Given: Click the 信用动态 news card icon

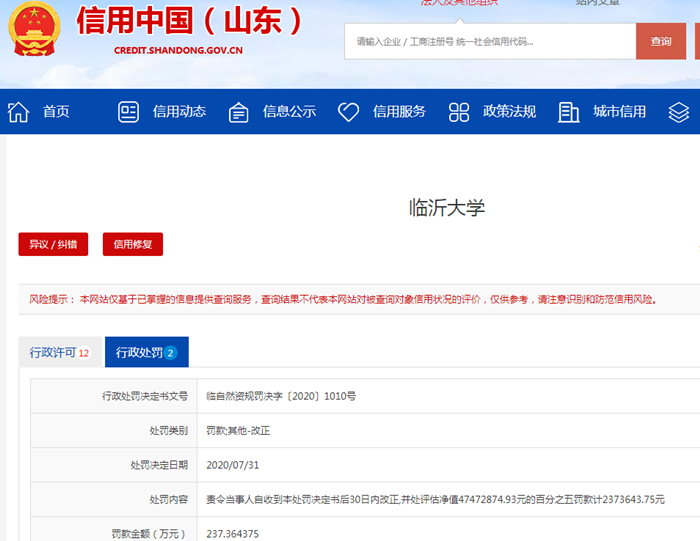Looking at the screenshot, I should click(128, 112).
